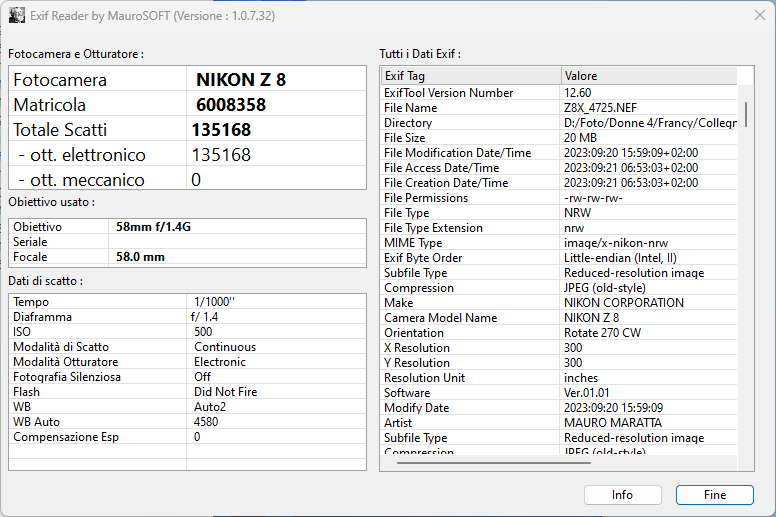
Task: Click the Modalità Otturatore Electronic value
Action: 220,362
